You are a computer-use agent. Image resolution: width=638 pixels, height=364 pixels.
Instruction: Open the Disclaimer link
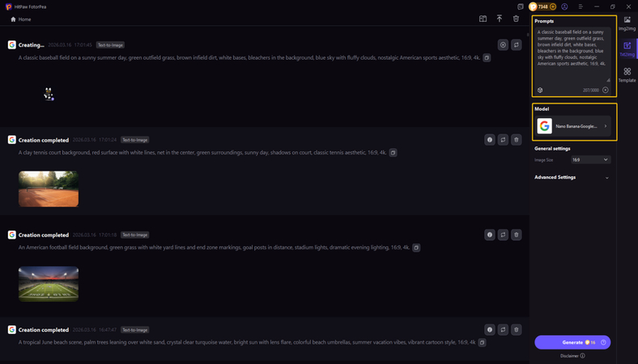tap(572, 356)
